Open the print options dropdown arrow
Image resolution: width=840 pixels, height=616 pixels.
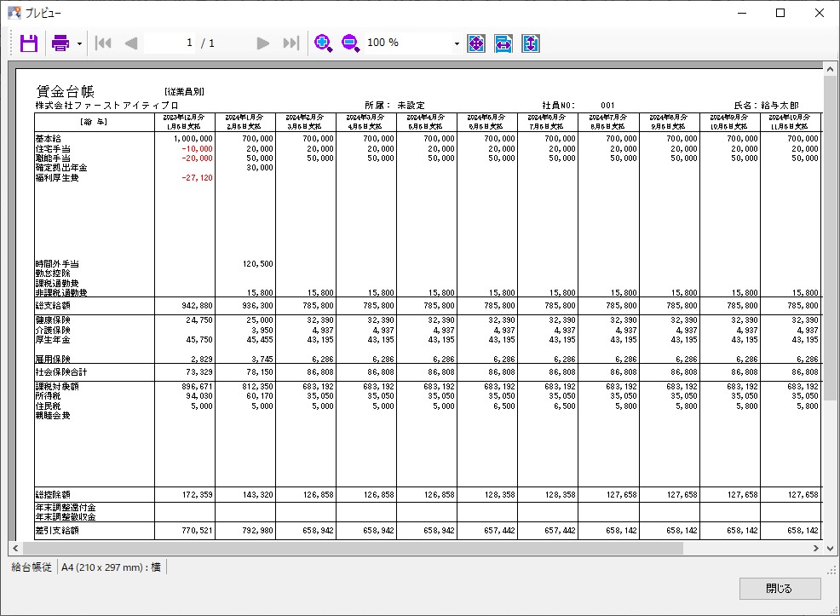[x=79, y=43]
